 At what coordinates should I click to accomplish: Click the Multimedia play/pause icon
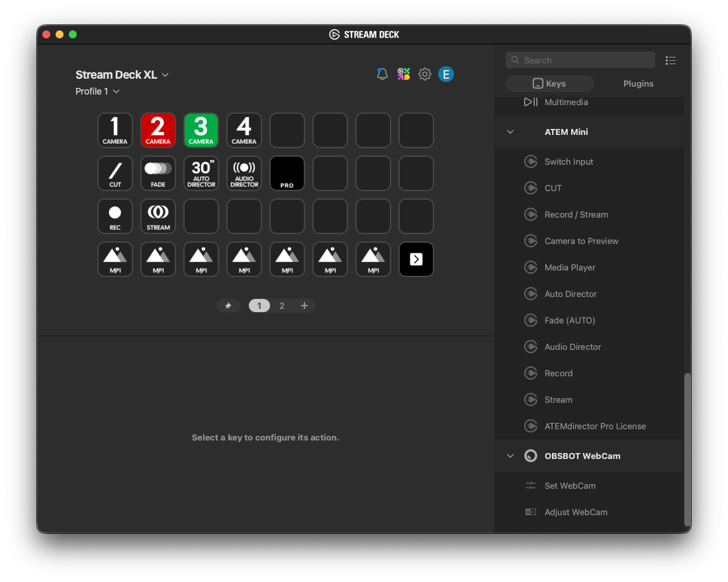(x=531, y=102)
